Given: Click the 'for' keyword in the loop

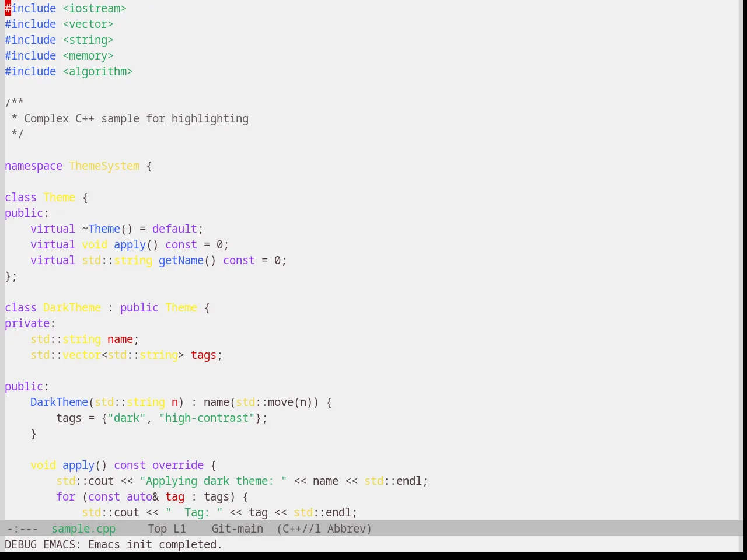Looking at the screenshot, I should (x=66, y=496).
